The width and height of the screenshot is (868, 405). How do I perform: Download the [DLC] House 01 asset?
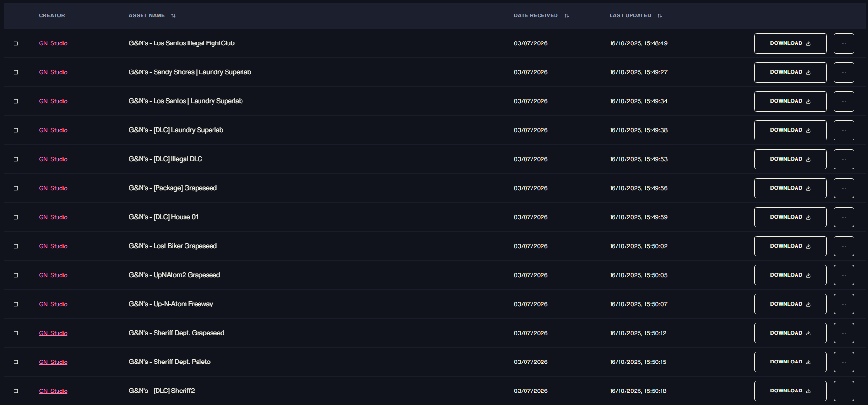[790, 217]
